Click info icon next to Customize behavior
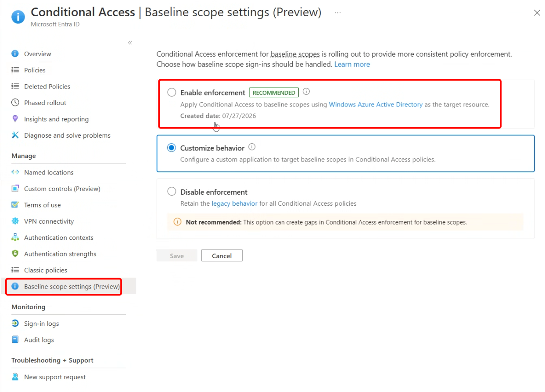The width and height of the screenshot is (545, 392). (252, 147)
